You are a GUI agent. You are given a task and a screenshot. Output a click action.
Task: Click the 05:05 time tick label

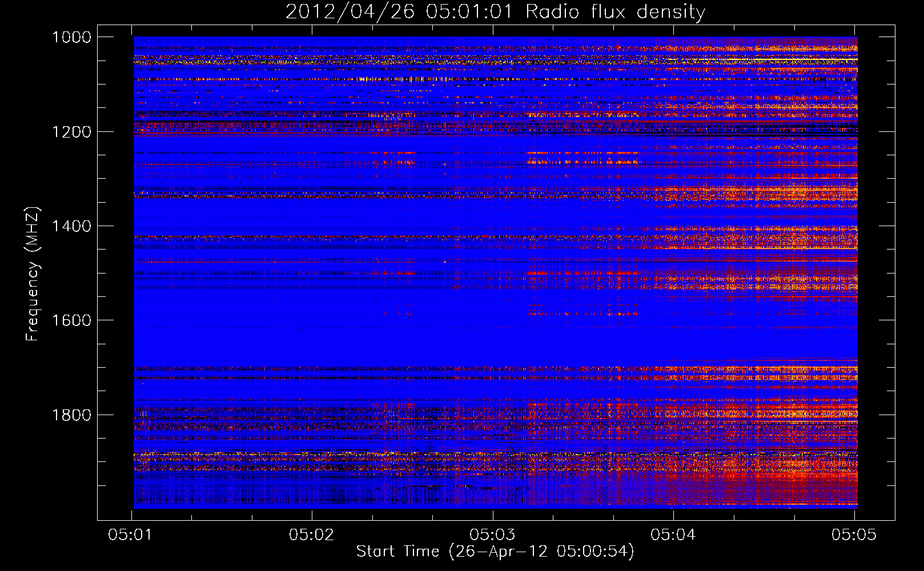854,534
